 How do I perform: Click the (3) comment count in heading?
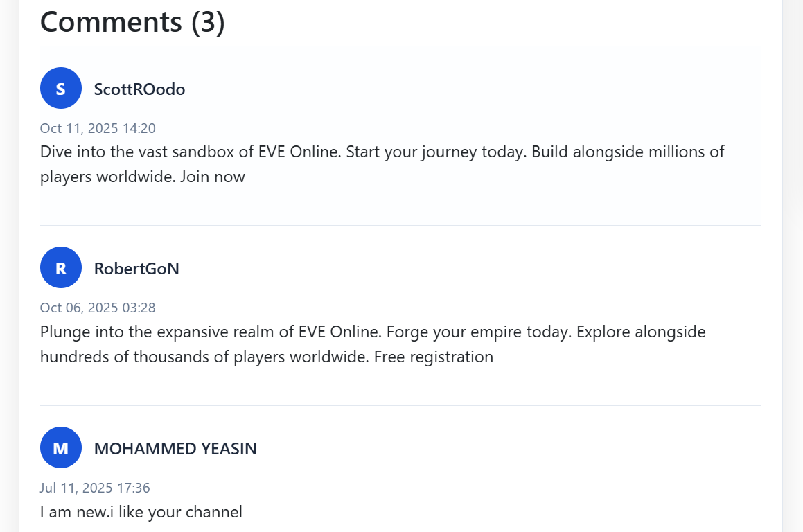click(208, 22)
